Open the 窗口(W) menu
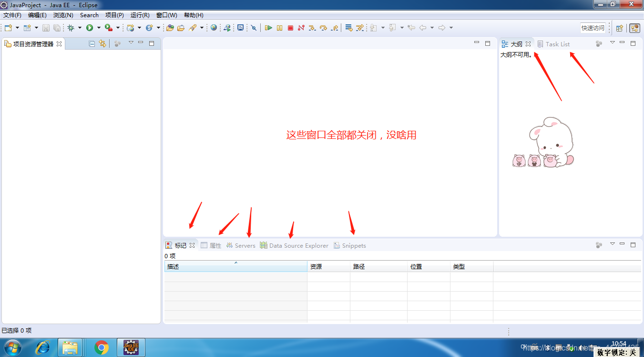 tap(166, 15)
